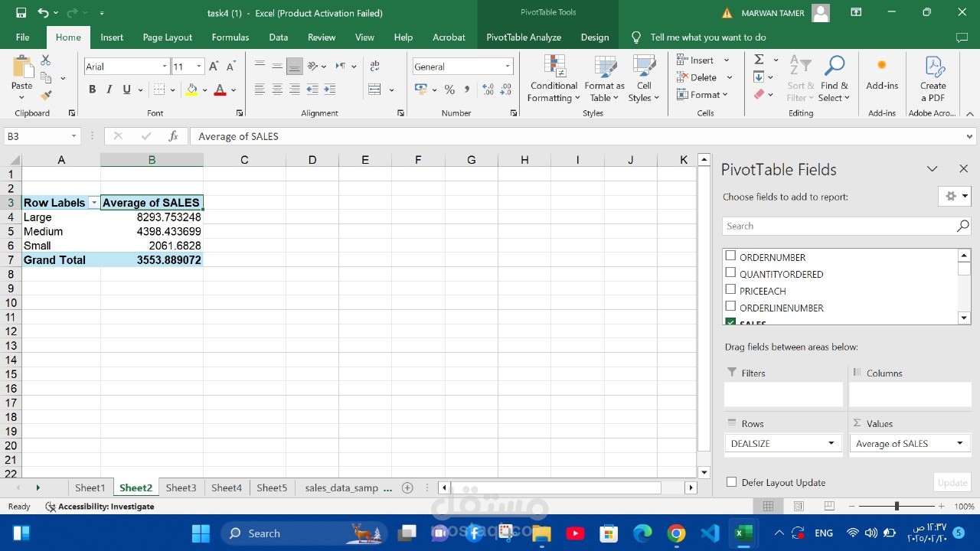
Task: Click the Insert cells button
Action: click(696, 60)
